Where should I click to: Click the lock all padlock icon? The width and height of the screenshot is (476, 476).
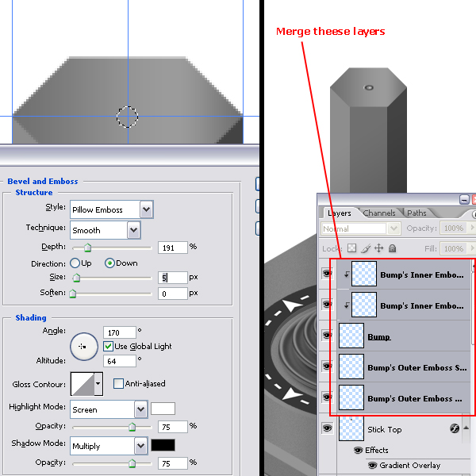pos(393,249)
